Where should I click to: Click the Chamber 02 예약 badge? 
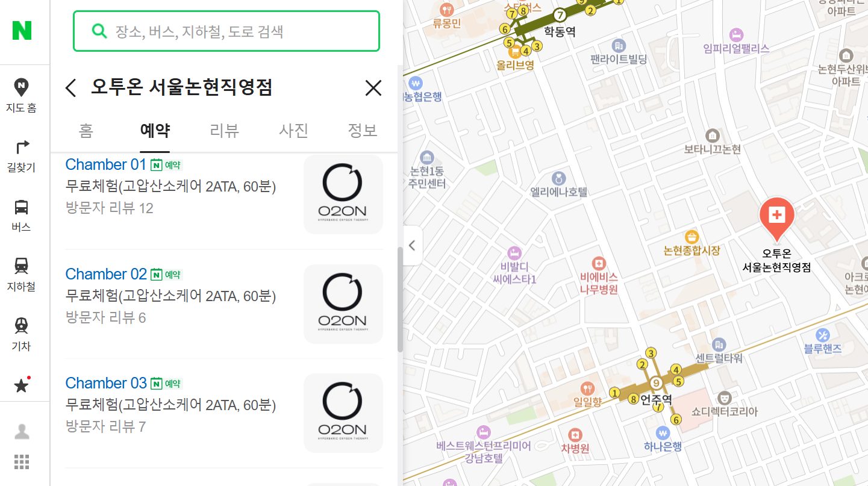(166, 275)
